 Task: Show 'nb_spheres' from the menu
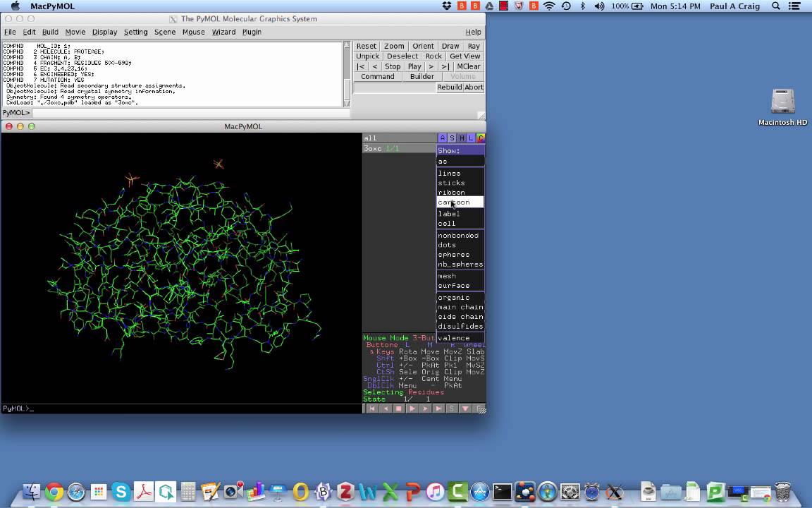pos(460,265)
